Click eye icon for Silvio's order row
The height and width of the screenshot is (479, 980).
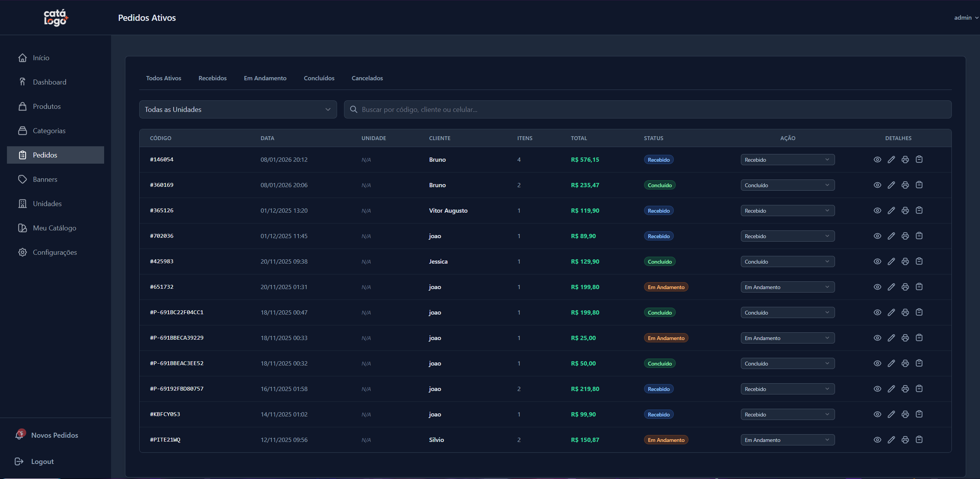coord(877,440)
